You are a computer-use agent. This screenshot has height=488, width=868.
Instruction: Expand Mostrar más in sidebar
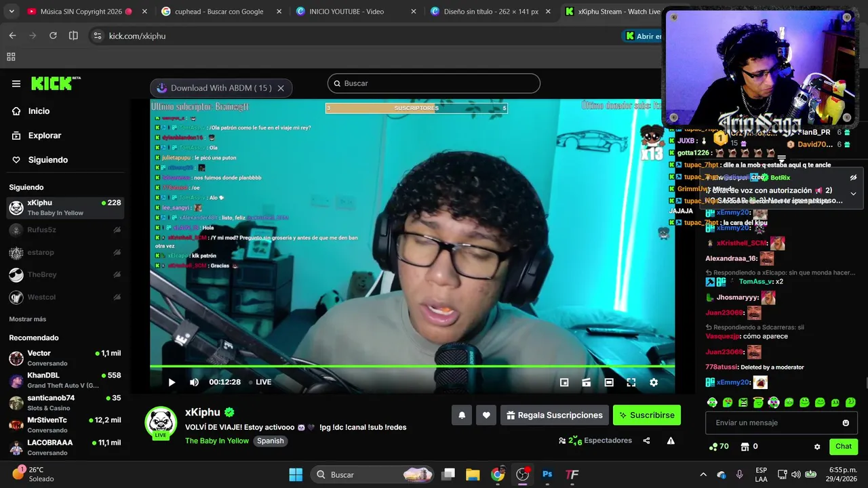click(28, 319)
